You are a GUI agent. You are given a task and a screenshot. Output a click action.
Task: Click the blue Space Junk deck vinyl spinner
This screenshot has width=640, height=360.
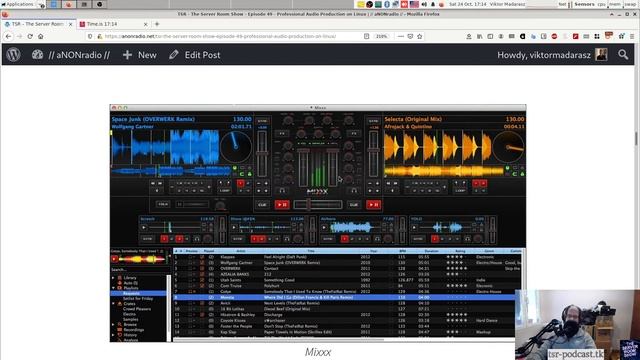pos(236,147)
